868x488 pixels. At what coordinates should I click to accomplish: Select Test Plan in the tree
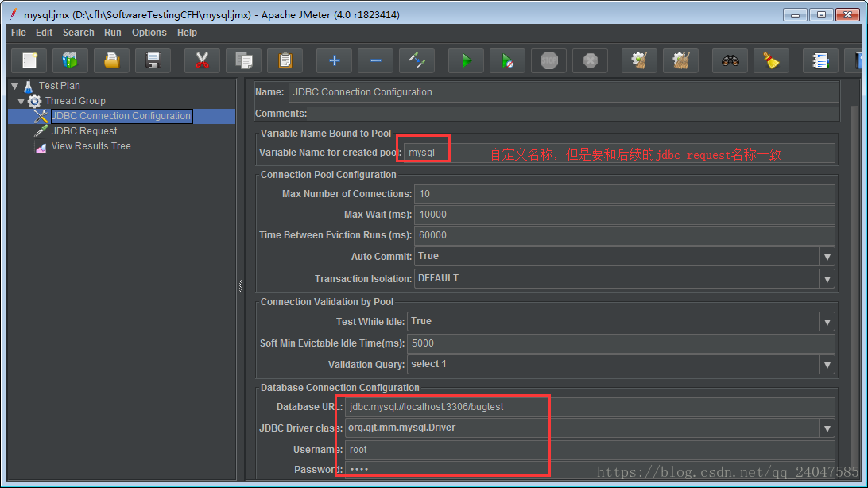click(x=60, y=86)
